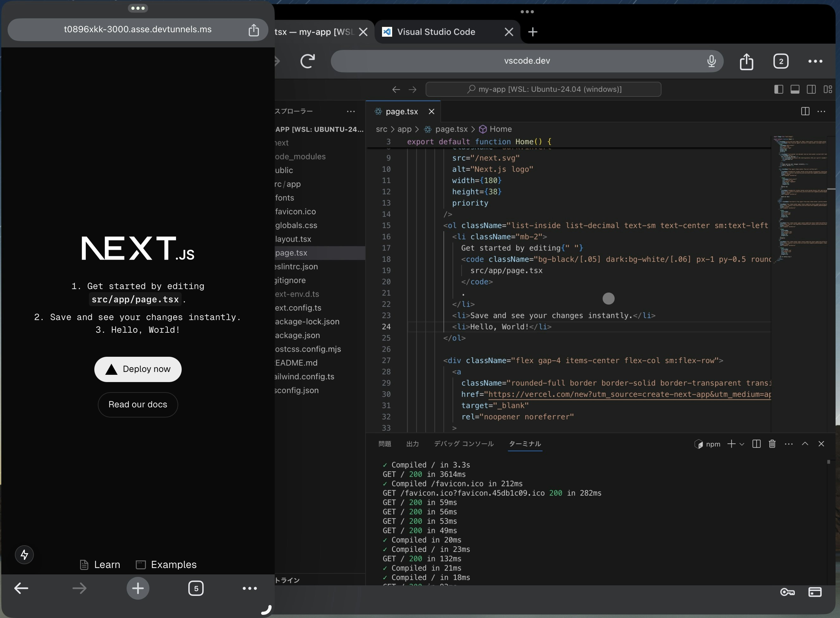Click the code minimap preview
Viewport: 840px width, 618px height.
click(799, 198)
